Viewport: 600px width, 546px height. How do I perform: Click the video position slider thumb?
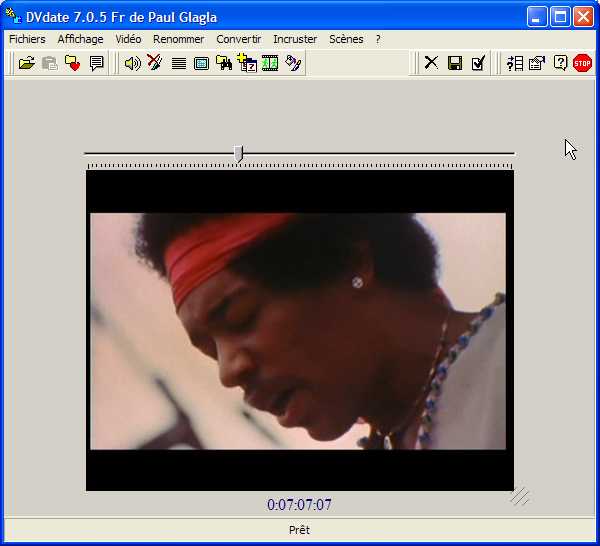pos(239,154)
